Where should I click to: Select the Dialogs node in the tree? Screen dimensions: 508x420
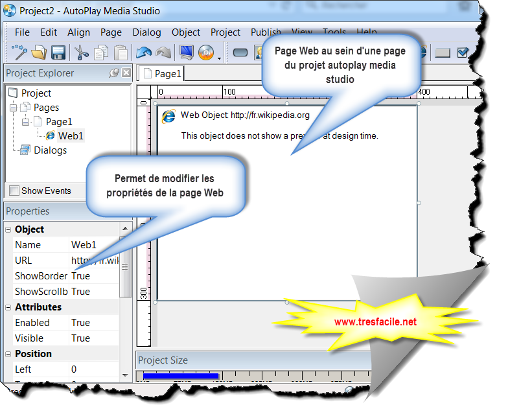click(51, 150)
